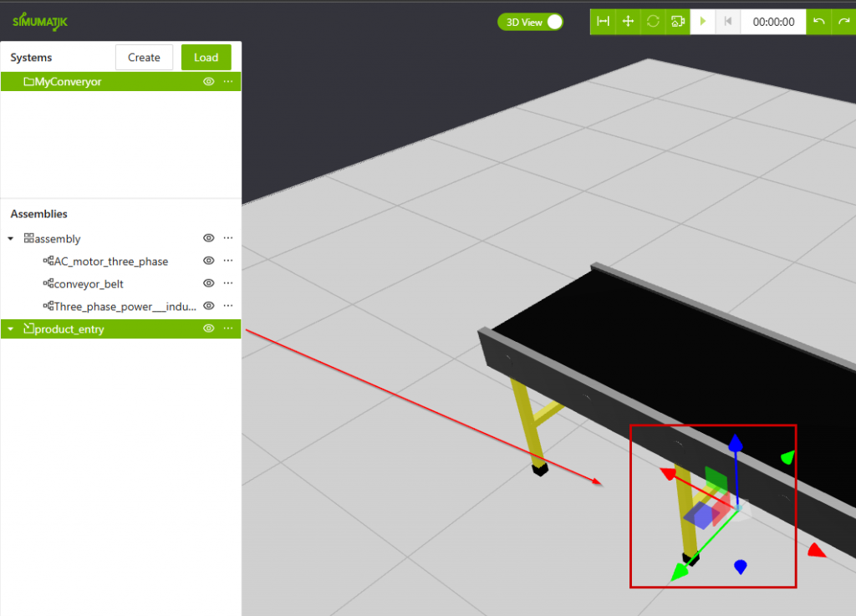Reset simulation to start
This screenshot has height=616, width=856.
(x=728, y=22)
